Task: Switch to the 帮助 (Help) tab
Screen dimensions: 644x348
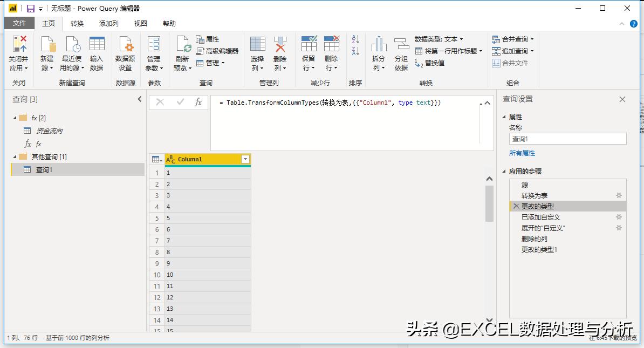Action: click(x=169, y=23)
